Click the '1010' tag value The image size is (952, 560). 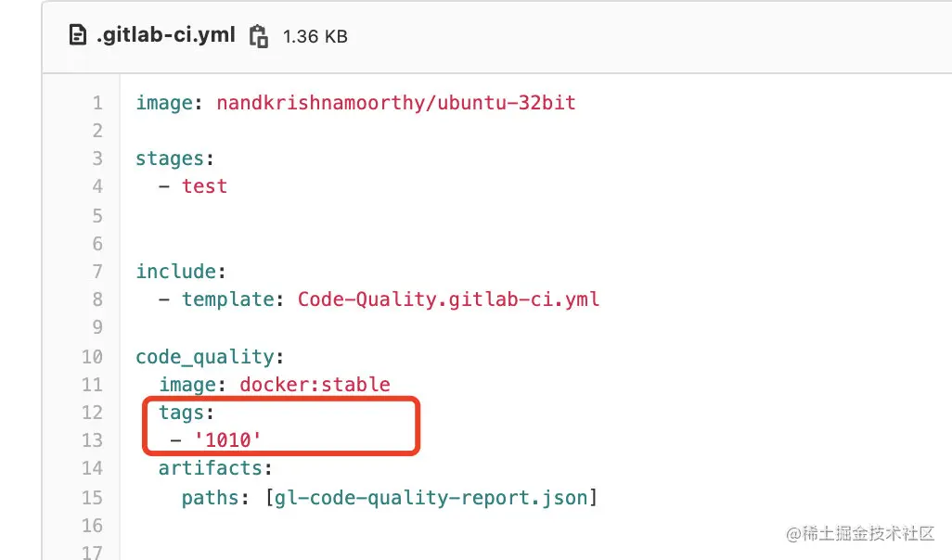point(227,439)
